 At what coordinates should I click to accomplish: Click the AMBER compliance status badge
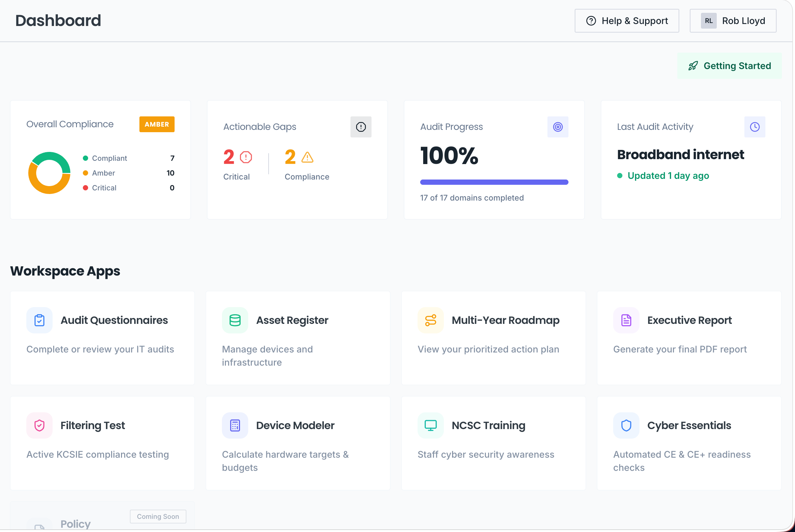pyautogui.click(x=157, y=124)
